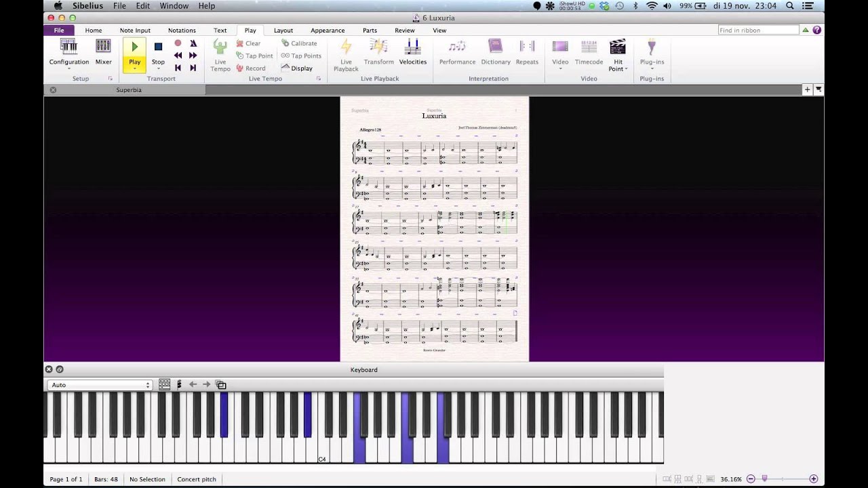Open Sibelius help question mark icon

816,30
